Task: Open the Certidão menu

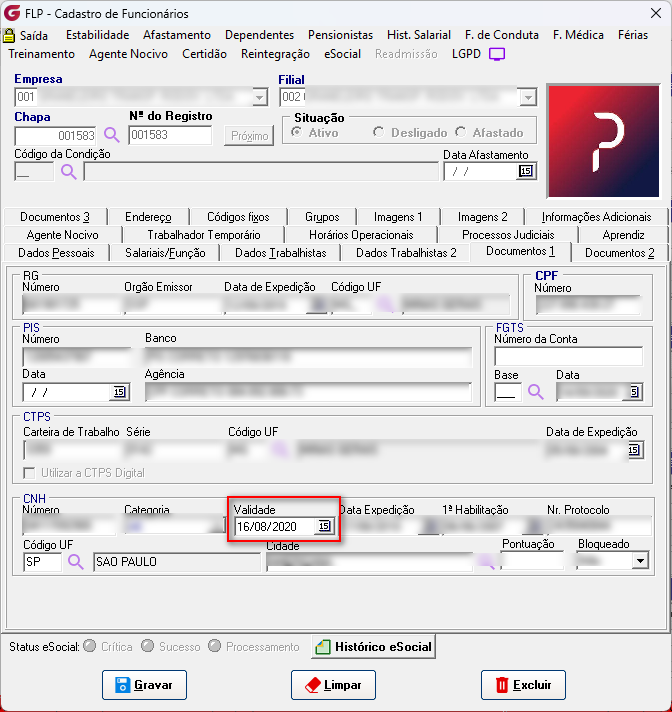Action: (204, 54)
